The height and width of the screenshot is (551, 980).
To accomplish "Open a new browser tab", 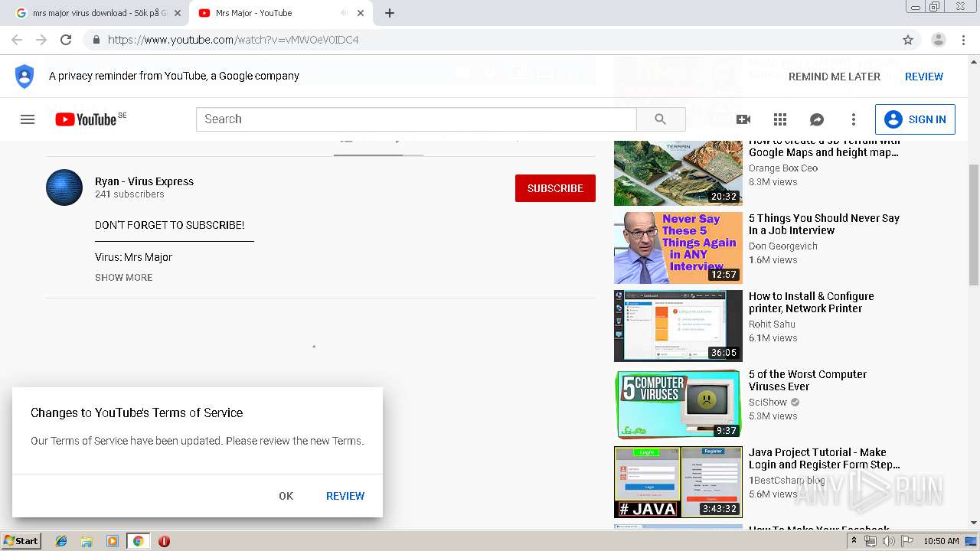I will [x=390, y=13].
